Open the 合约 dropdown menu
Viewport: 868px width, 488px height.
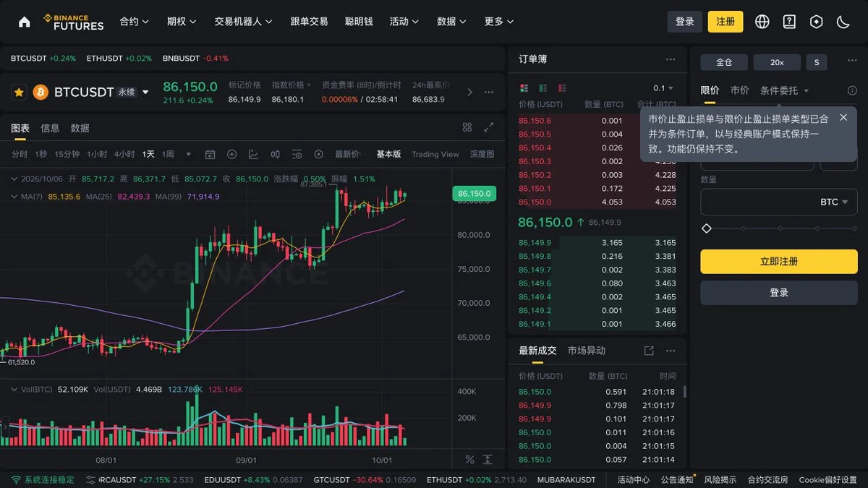(135, 22)
